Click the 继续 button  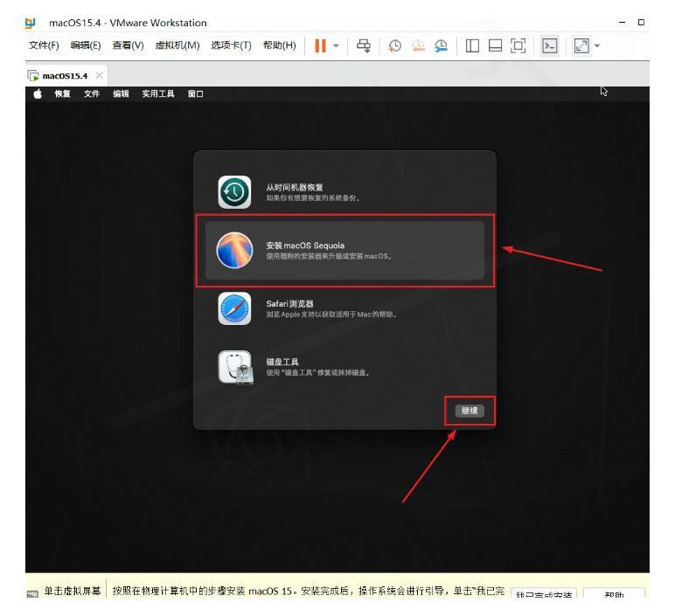tap(470, 411)
